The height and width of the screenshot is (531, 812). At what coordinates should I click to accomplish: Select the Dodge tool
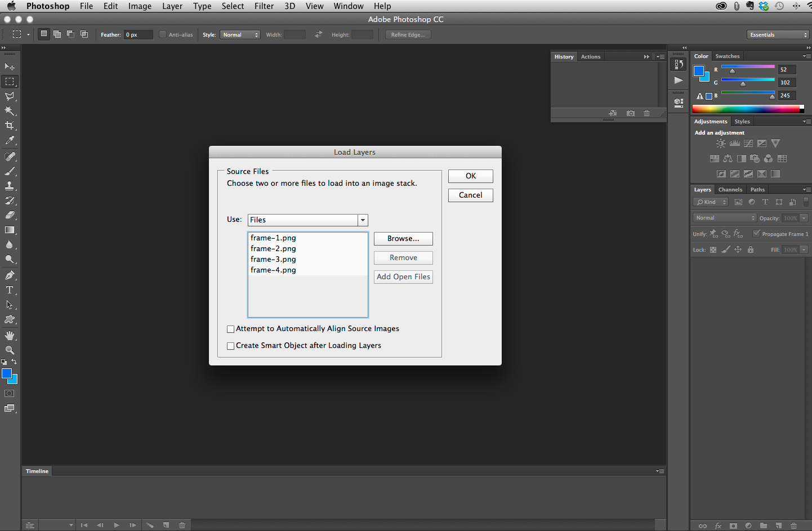(x=10, y=259)
